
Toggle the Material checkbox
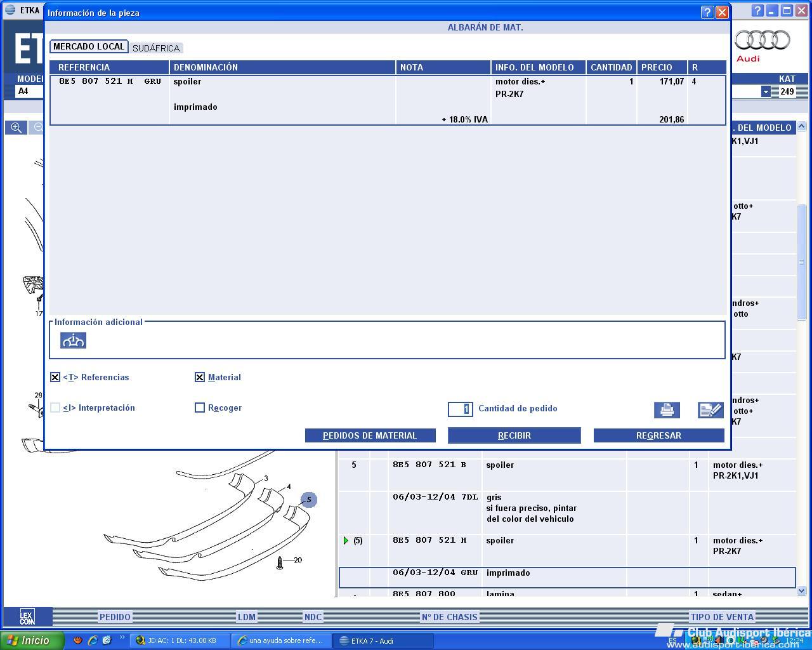pyautogui.click(x=200, y=377)
